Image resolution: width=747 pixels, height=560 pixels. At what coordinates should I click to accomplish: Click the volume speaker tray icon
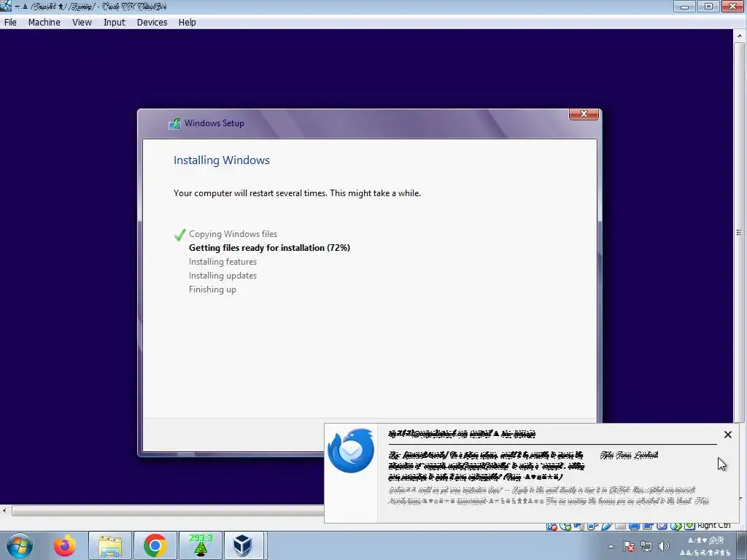pyautogui.click(x=664, y=546)
